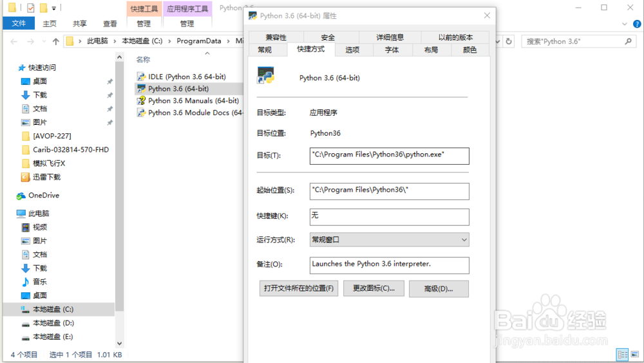Select the Python 3.6 (64-bit) file row

tap(189, 89)
